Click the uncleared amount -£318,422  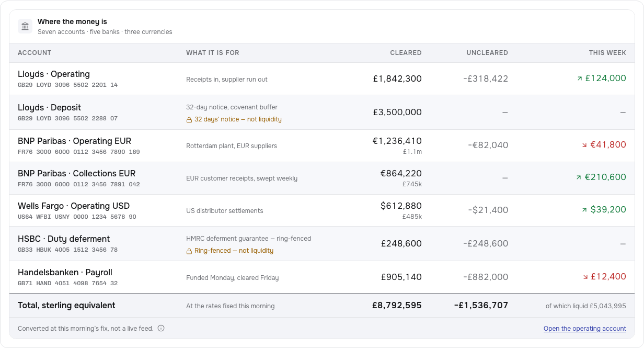(x=486, y=79)
